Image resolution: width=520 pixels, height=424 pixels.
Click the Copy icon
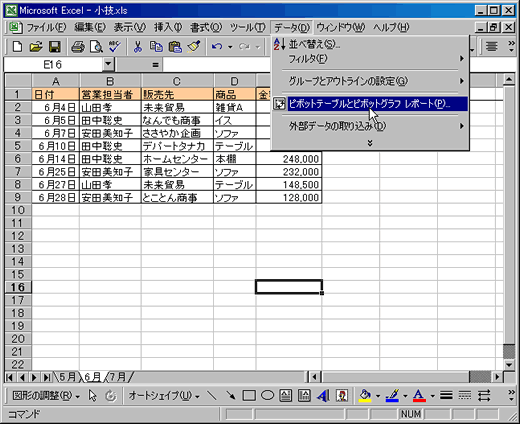[x=156, y=47]
